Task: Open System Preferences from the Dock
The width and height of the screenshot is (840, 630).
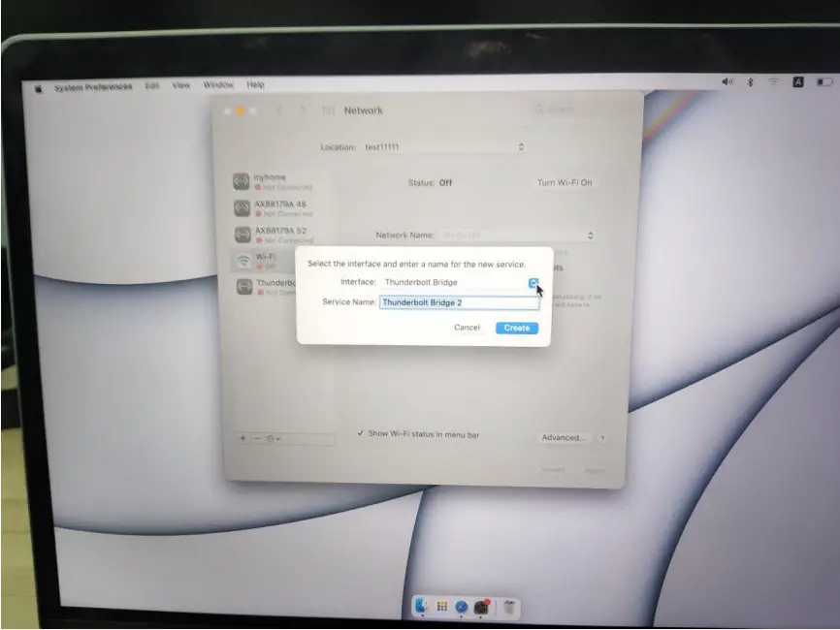Action: [481, 607]
